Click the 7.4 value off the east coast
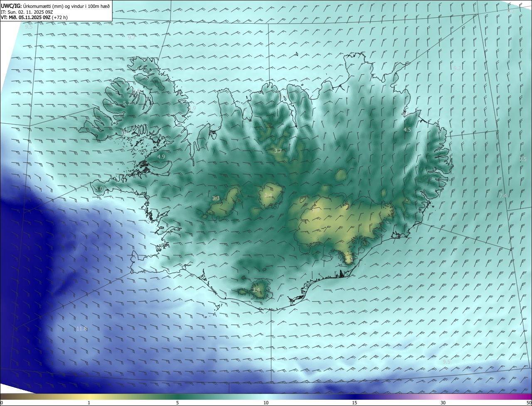Screen dimensions: 532x406 pyautogui.click(x=503, y=196)
